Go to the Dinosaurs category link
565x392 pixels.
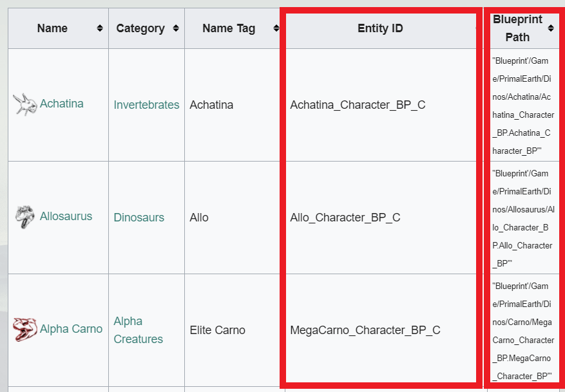click(139, 218)
